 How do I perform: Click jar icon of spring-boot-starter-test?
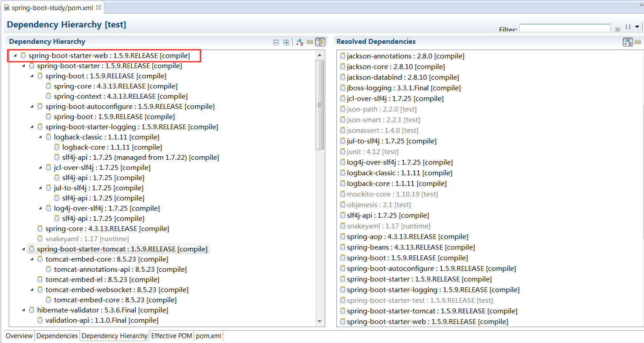pyautogui.click(x=343, y=301)
